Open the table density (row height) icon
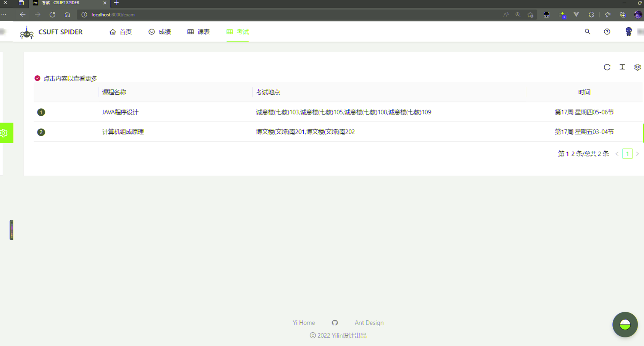The image size is (644, 346). click(622, 67)
